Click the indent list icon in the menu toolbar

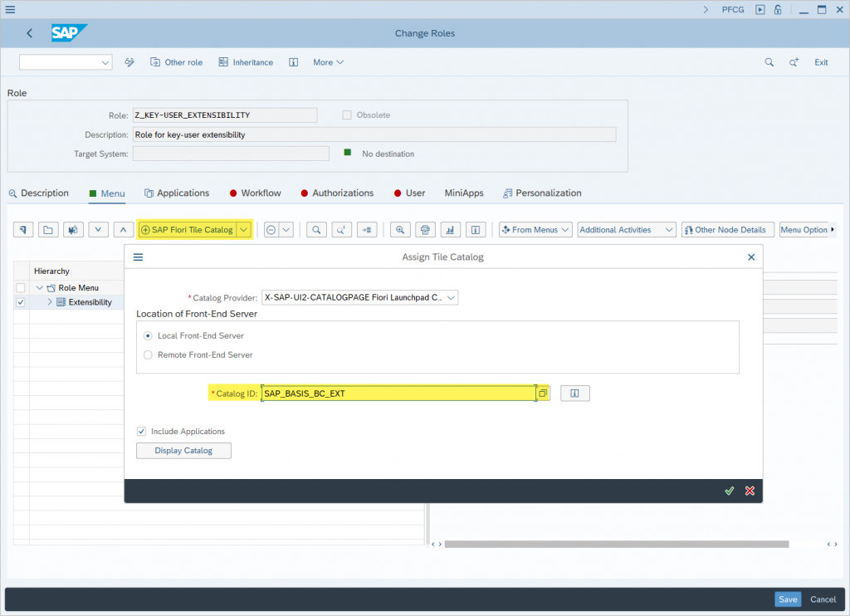click(x=367, y=229)
